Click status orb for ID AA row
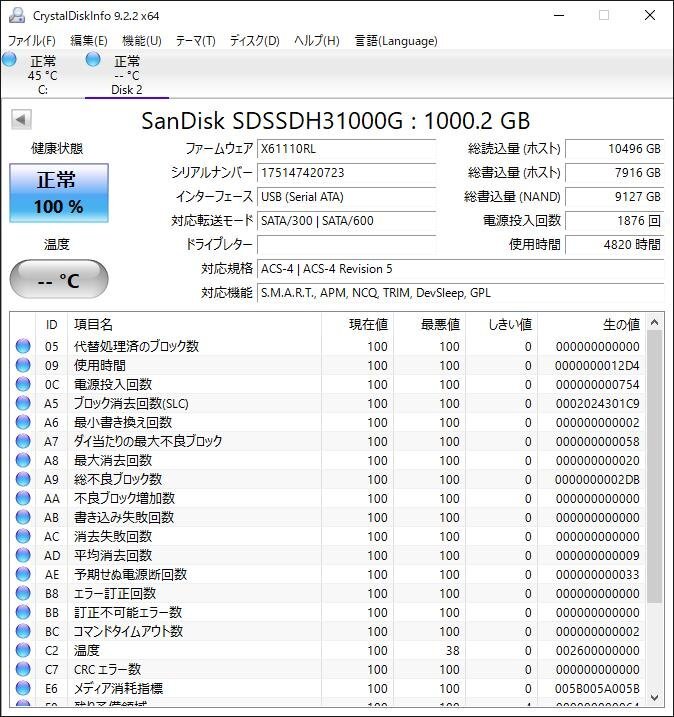The image size is (674, 717). click(x=23, y=498)
